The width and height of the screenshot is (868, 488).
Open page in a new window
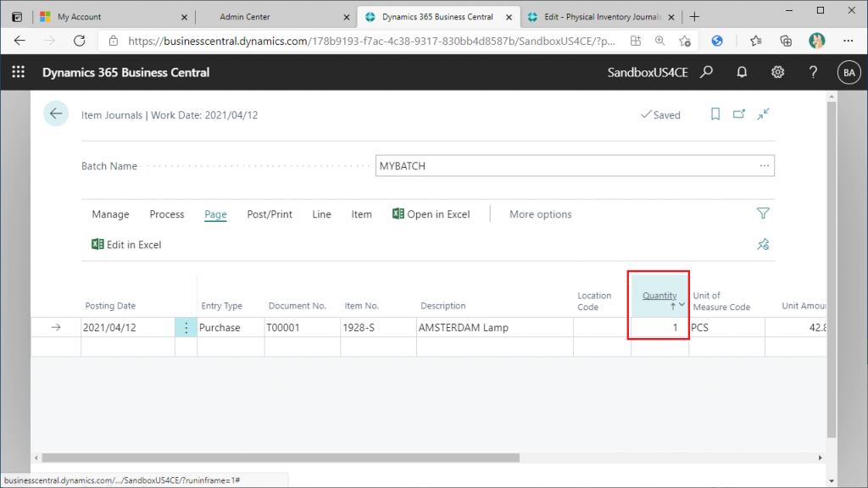[739, 114]
